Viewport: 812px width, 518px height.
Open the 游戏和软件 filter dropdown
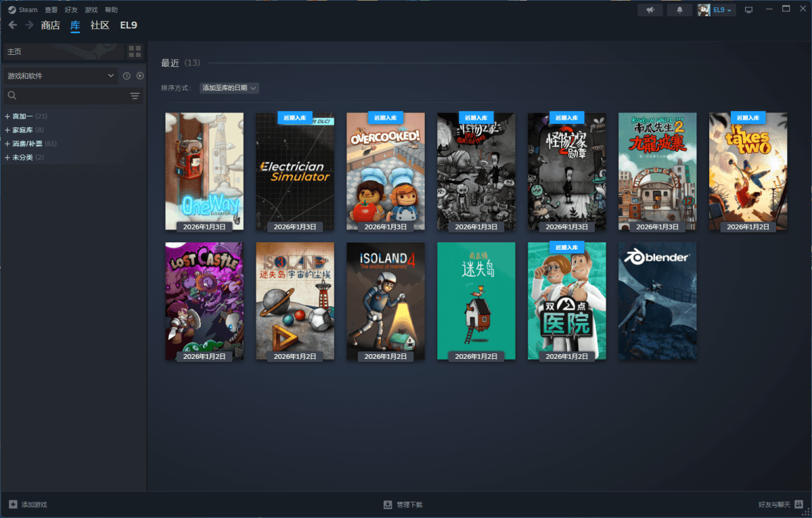61,76
